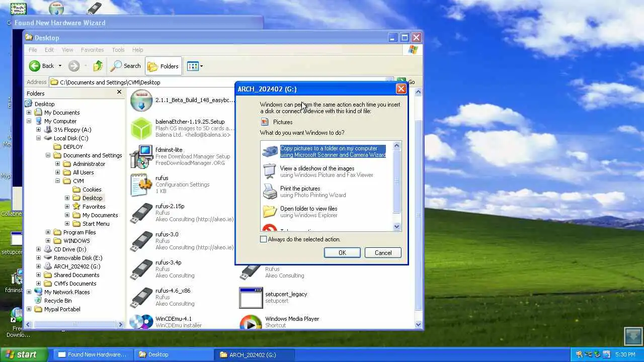Screen dimensions: 644x362
Task: Click down arrow of dialog action list scrollbar
Action: pyautogui.click(x=397, y=227)
